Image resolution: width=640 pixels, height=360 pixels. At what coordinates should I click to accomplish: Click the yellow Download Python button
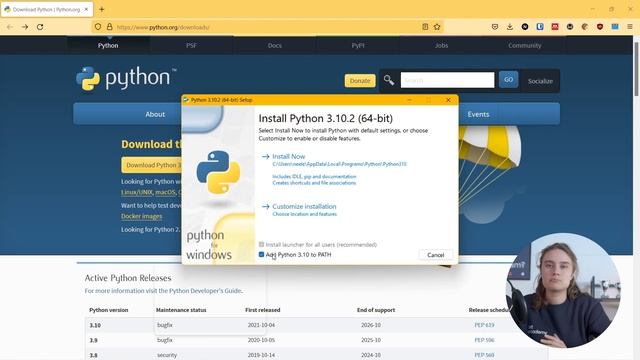[152, 165]
